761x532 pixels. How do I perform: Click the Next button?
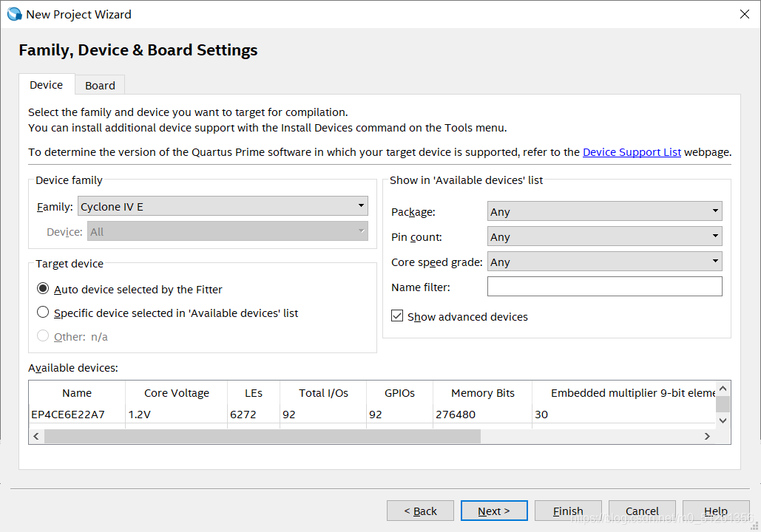494,511
